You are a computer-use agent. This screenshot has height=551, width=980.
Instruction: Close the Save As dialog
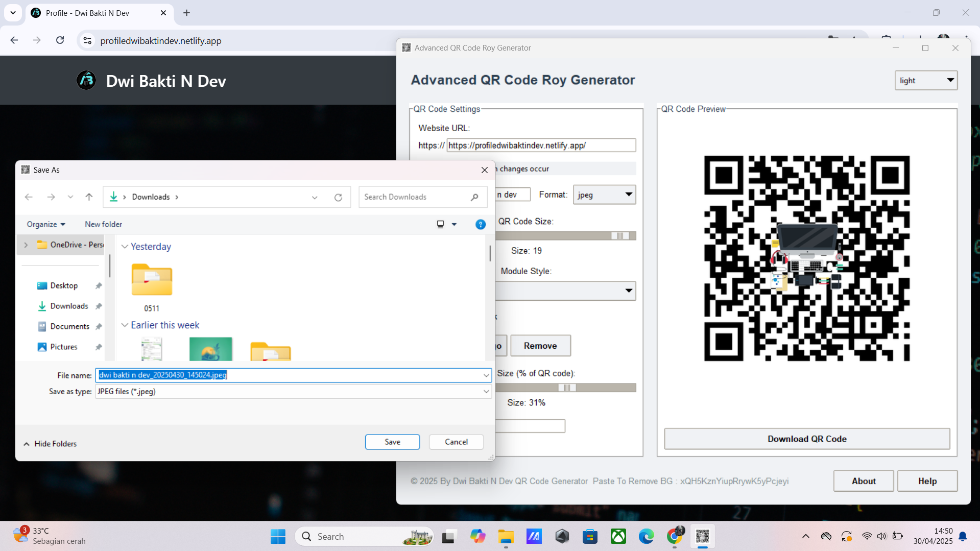(x=485, y=170)
